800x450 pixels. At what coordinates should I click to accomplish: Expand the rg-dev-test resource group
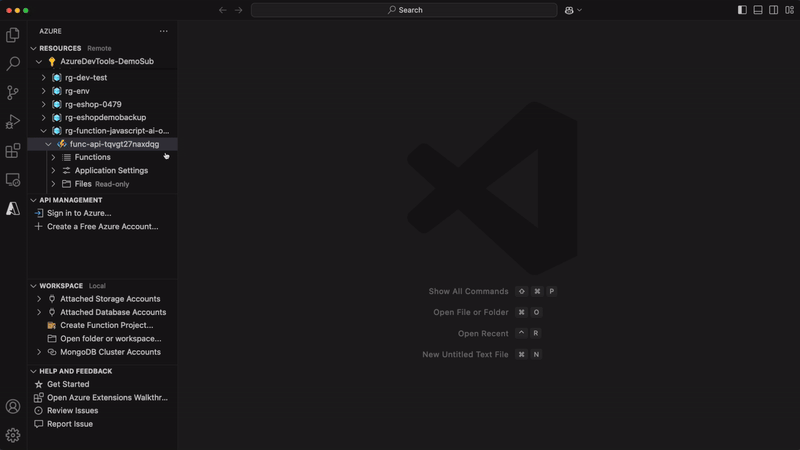(43, 78)
